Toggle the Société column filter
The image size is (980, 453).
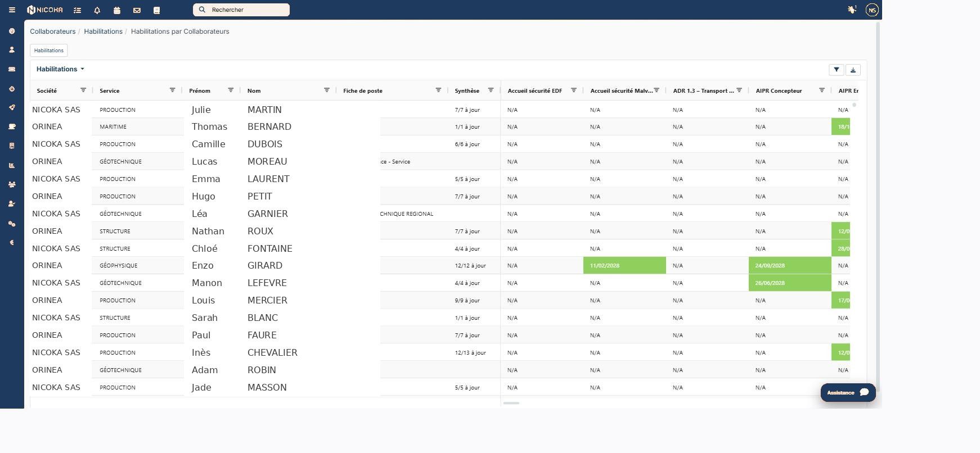(83, 90)
